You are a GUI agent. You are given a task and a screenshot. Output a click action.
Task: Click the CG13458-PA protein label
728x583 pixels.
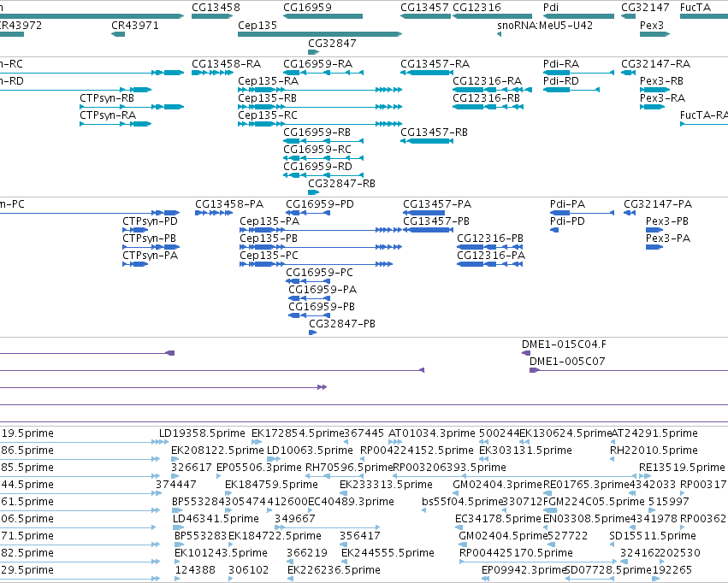pos(229,204)
